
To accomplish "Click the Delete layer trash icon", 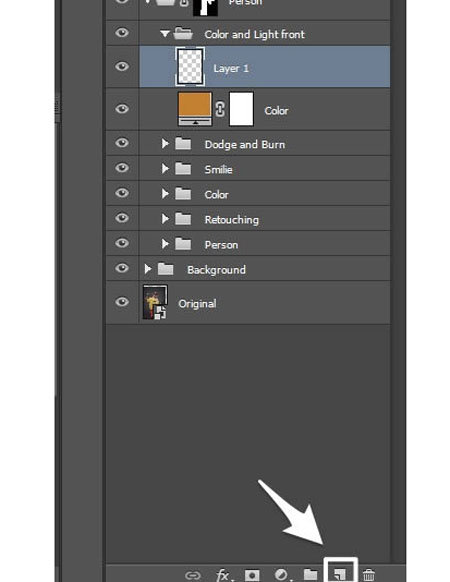I will click(x=369, y=575).
